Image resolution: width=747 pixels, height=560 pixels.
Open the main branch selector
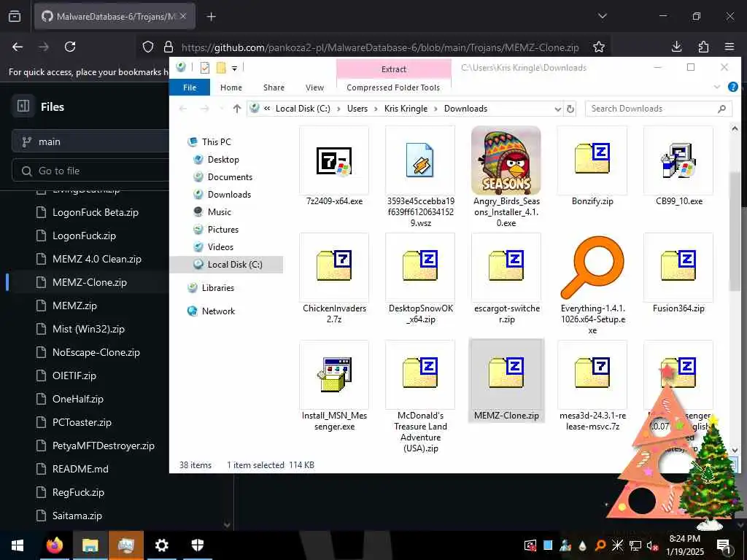[90, 141]
